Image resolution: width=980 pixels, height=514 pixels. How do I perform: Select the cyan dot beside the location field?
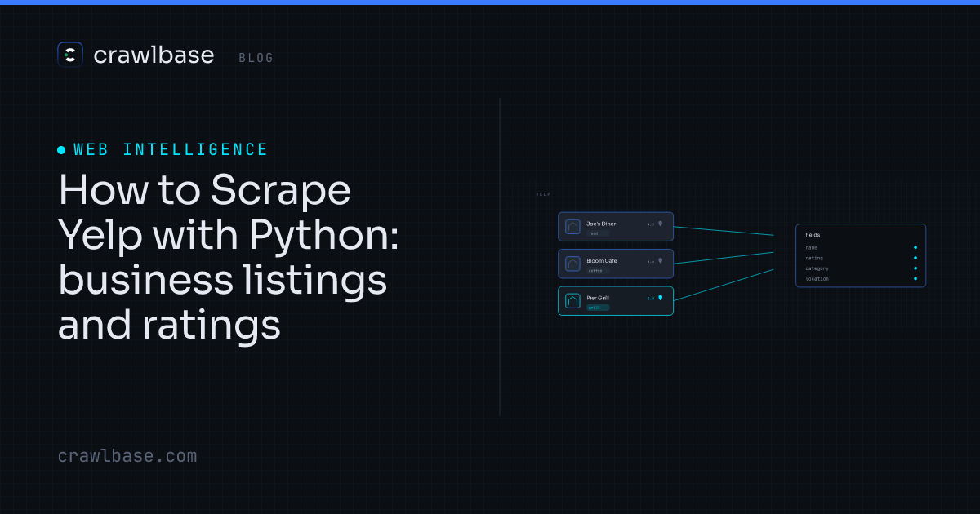[x=915, y=279]
